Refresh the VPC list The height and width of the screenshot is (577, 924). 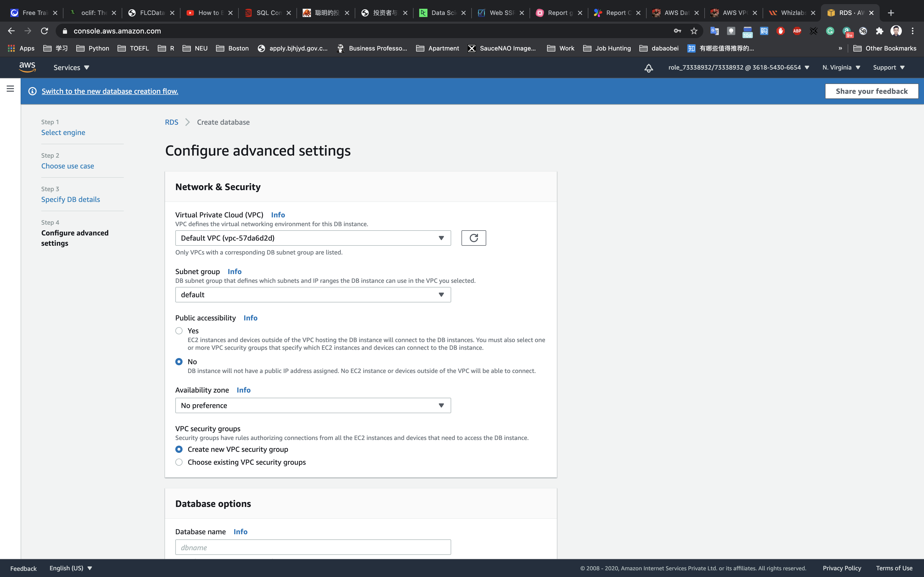pos(473,238)
